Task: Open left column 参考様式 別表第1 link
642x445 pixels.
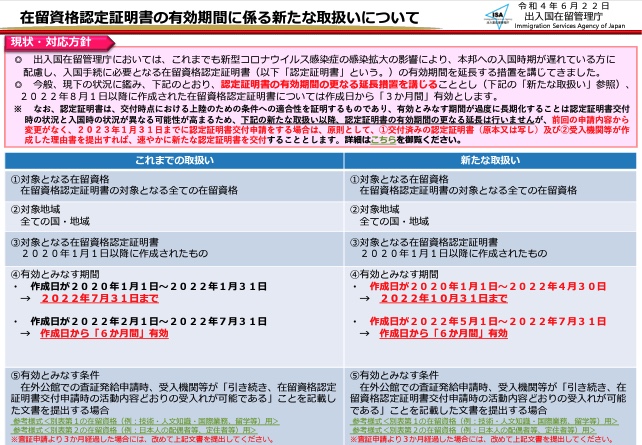Action: pyautogui.click(x=130, y=422)
